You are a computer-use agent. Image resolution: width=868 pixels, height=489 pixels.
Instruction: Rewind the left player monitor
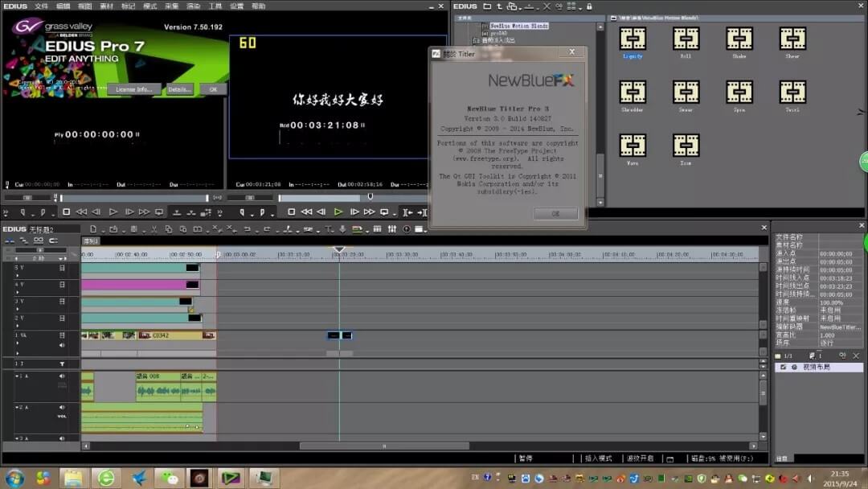[81, 212]
